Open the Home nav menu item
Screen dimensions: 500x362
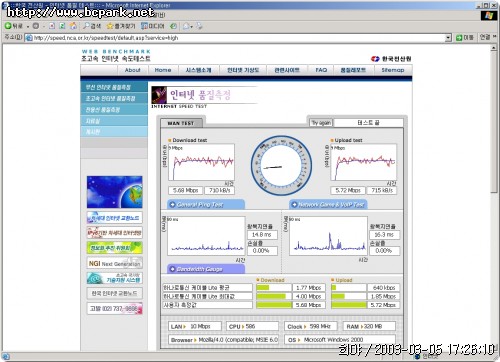click(x=163, y=70)
